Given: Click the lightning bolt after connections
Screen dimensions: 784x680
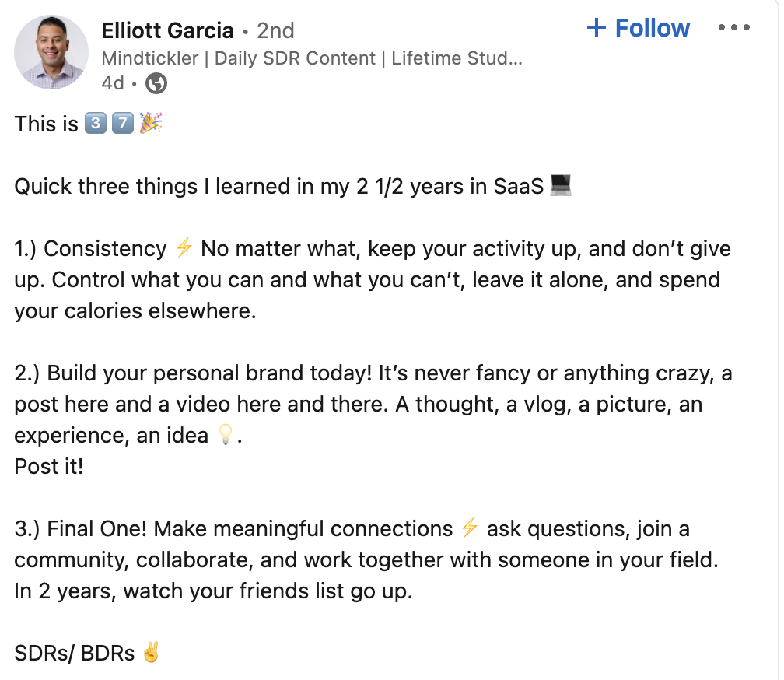Looking at the screenshot, I should [469, 528].
